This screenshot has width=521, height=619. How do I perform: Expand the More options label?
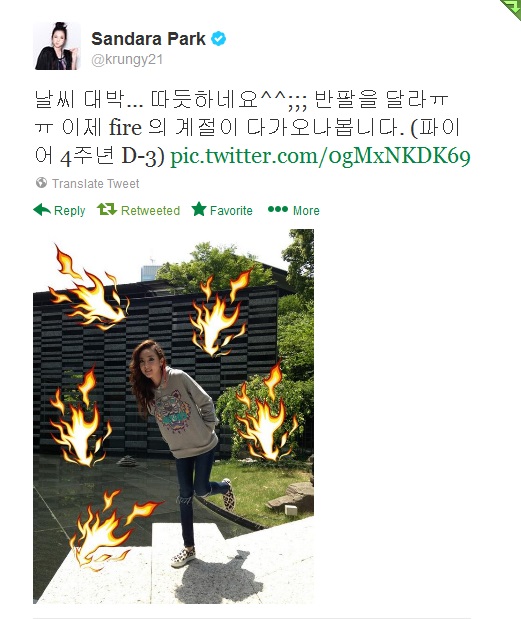point(306,210)
